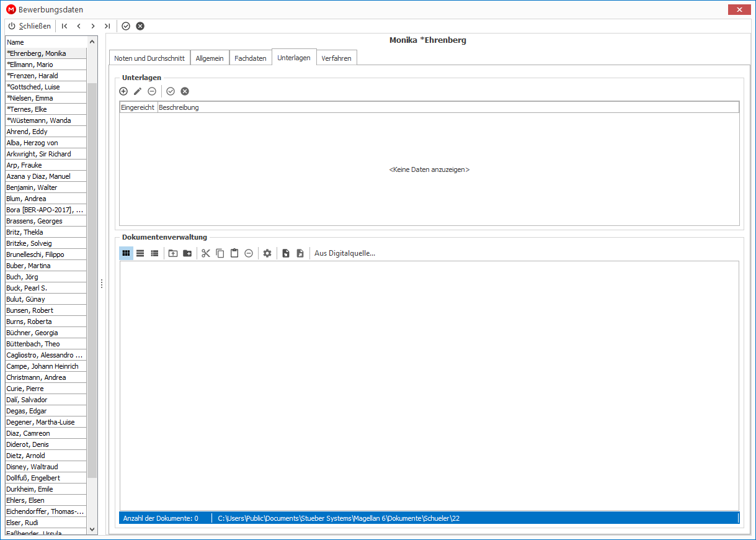The width and height of the screenshot is (756, 540).
Task: Switch documents to the details view
Action: 154,253
